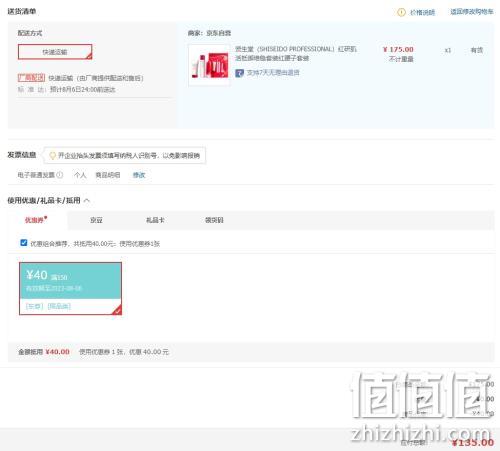
Task: Click the Shiseido red gift set thumbnail
Action: (209, 65)
